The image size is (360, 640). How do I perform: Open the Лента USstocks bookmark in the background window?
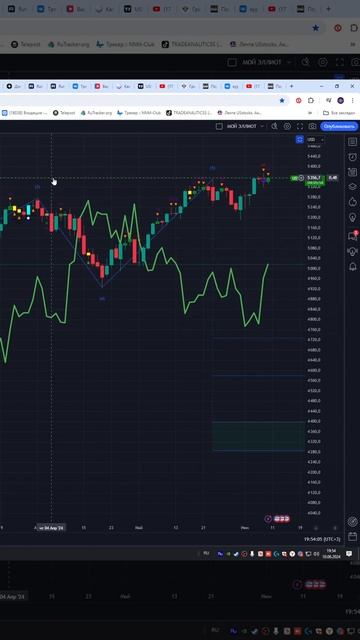(x=260, y=44)
